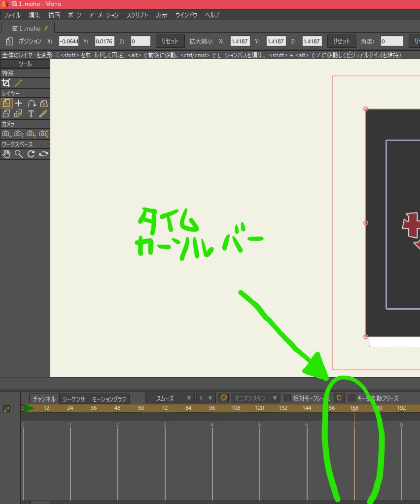The height and width of the screenshot is (504, 420).
Task: Click the timeline expand arrow icon
Action: pyautogui.click(x=6, y=409)
